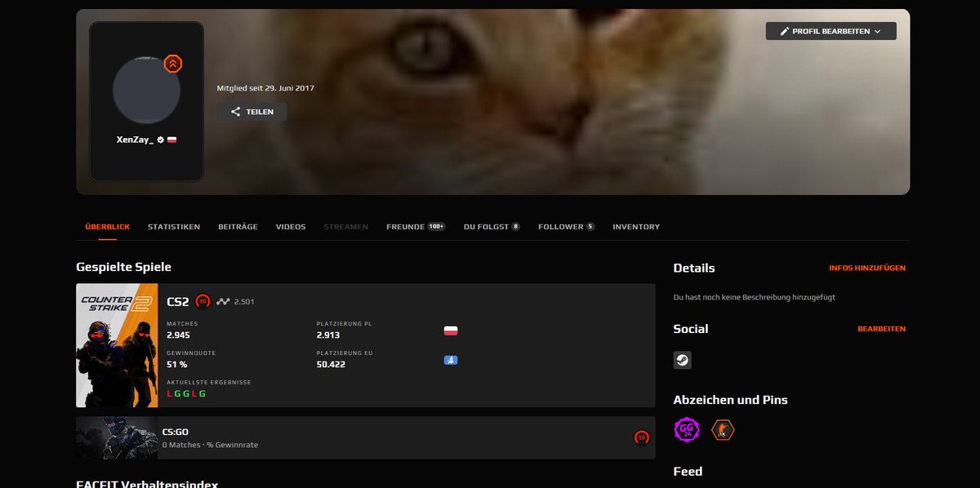Open the Freunde tab
The height and width of the screenshot is (488, 980).
(x=416, y=227)
